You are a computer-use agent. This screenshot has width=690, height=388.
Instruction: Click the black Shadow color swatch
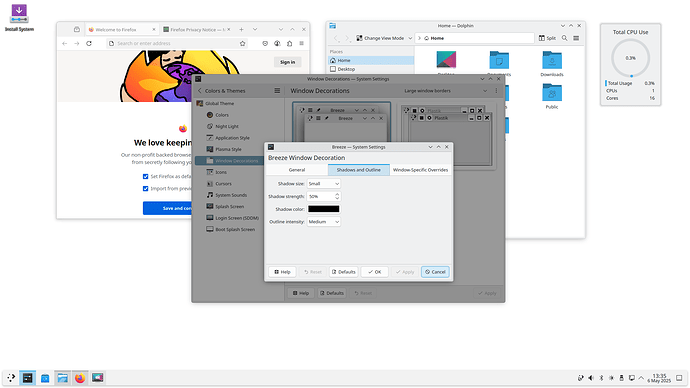click(323, 209)
